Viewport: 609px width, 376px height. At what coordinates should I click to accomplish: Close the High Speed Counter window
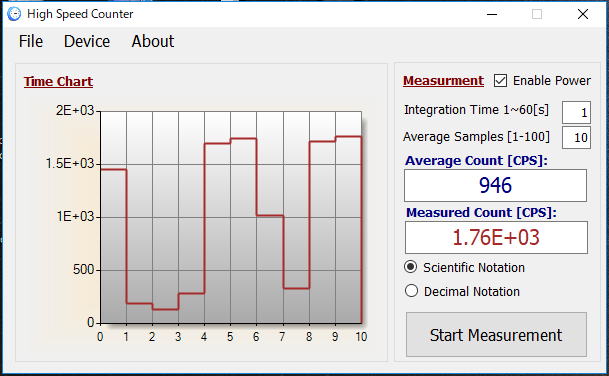pos(583,14)
